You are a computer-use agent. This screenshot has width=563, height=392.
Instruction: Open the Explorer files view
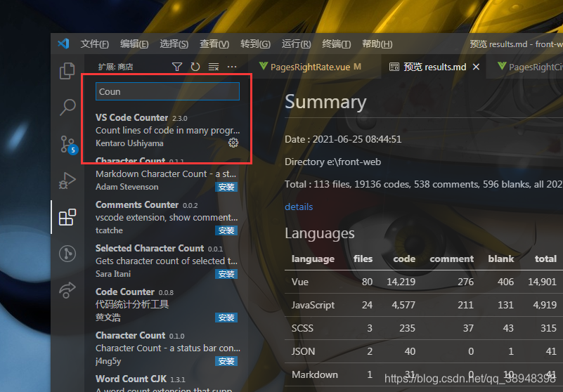67,71
